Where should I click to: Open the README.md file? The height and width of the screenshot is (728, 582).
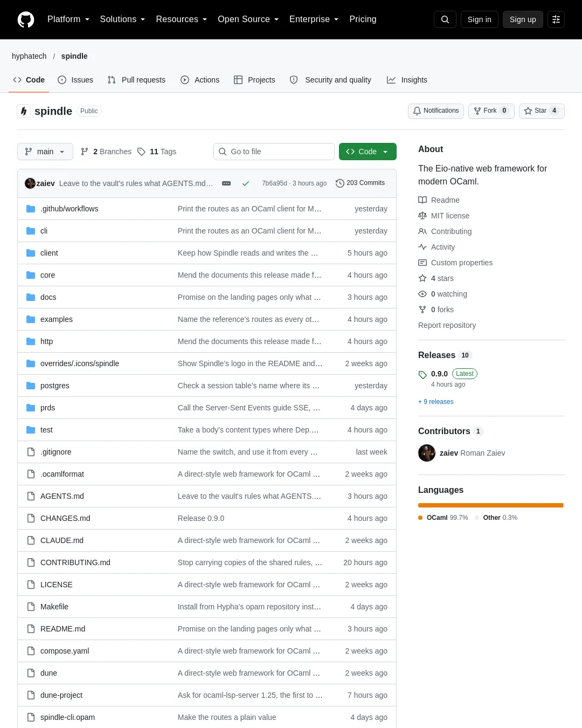coord(63,629)
